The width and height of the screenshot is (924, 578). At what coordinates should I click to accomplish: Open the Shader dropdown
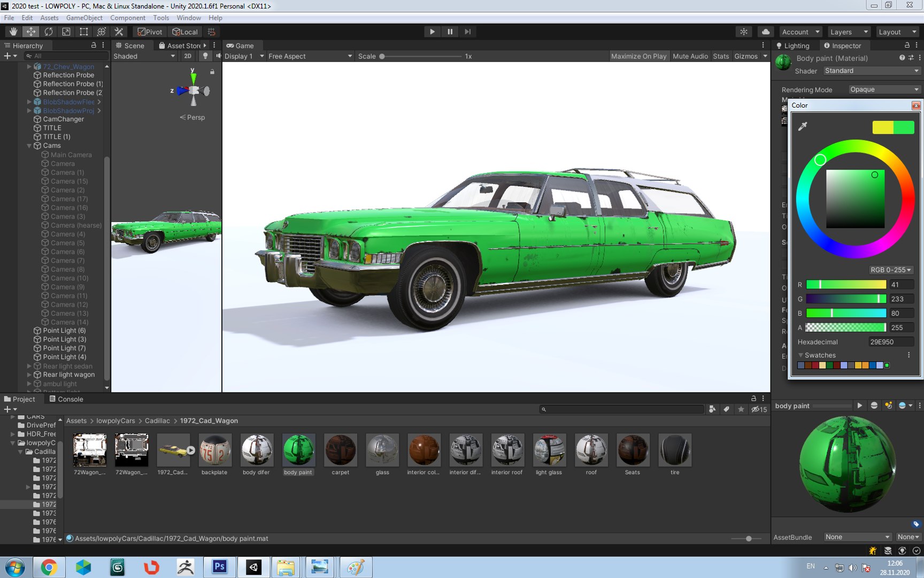872,71
